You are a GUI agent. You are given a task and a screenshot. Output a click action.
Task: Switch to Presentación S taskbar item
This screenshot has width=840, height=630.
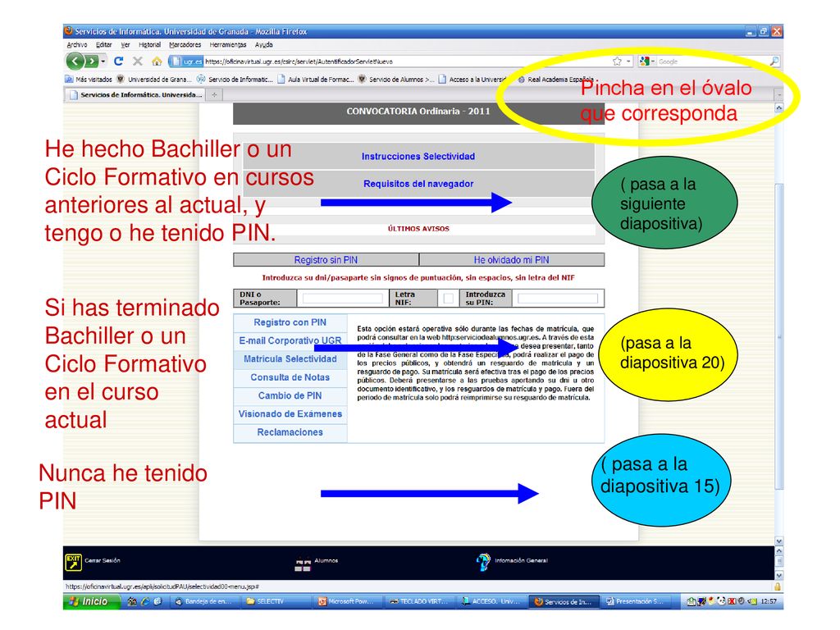[636, 601]
